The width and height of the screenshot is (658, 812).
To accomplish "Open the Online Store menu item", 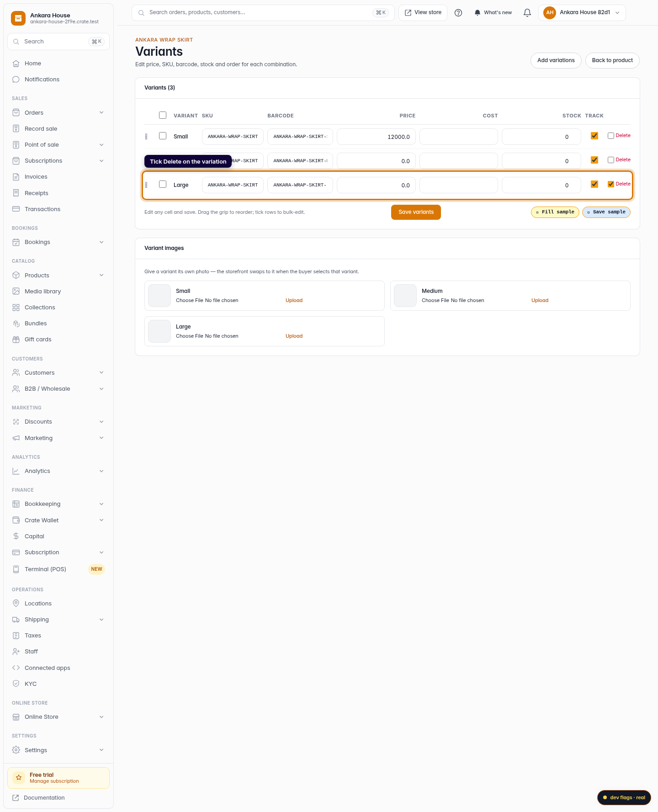I will 58,717.
